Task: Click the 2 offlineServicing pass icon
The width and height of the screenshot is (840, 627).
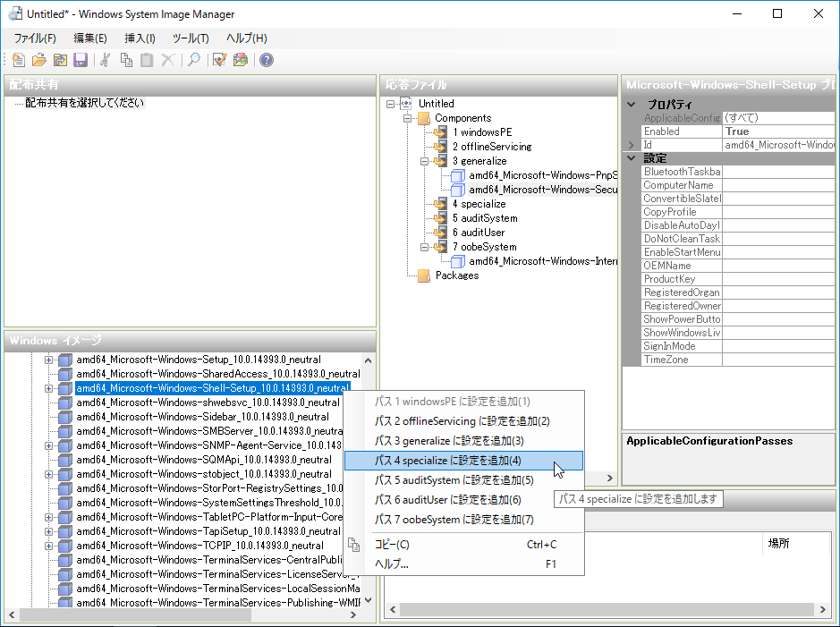Action: (440, 146)
